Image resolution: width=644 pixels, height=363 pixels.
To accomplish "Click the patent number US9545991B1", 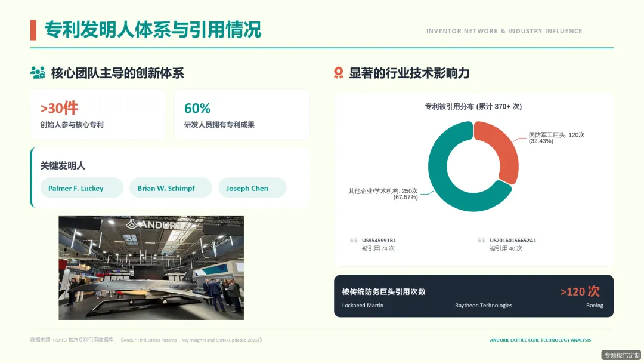I will [379, 241].
